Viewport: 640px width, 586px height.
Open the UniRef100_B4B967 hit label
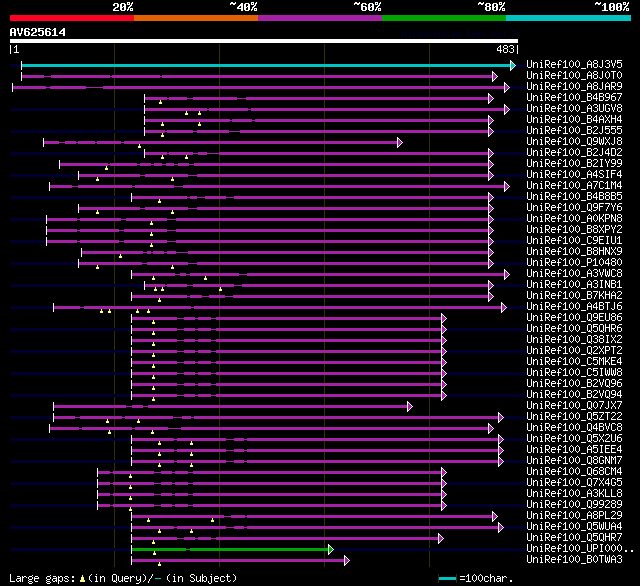coord(574,98)
